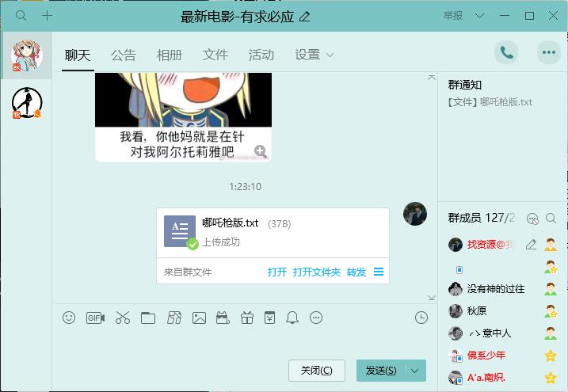
Task: Switch to the 聊天 tab
Action: 78,55
